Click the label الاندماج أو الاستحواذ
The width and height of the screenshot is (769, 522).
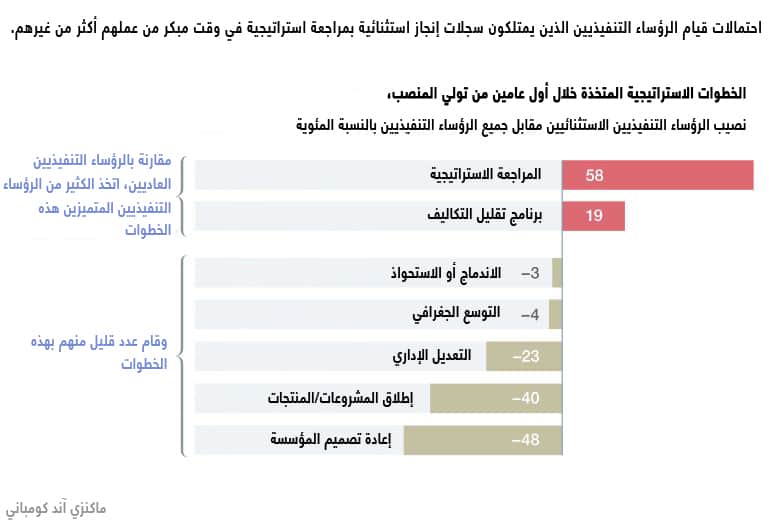click(x=450, y=273)
